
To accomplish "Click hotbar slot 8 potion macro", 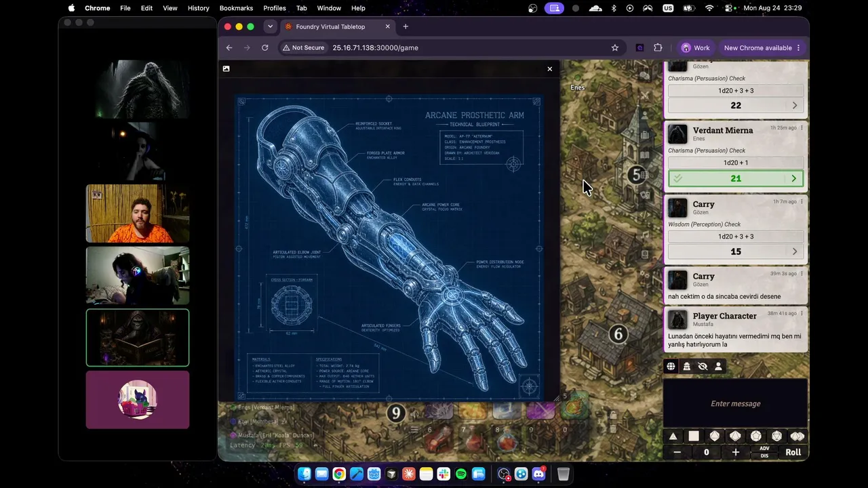I will (507, 437).
